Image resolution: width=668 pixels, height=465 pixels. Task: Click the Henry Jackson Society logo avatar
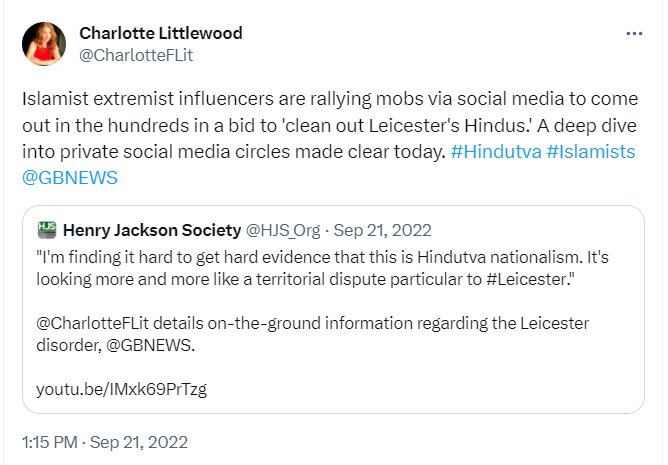[46, 229]
